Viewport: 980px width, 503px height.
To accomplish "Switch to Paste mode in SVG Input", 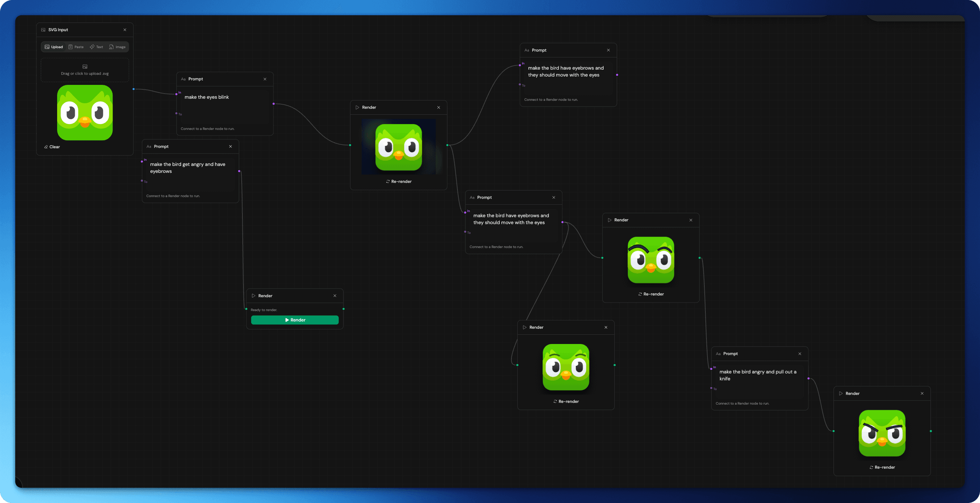I will 77,47.
